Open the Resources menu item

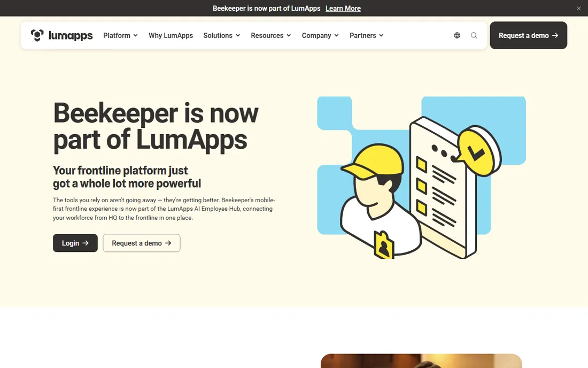coord(267,35)
